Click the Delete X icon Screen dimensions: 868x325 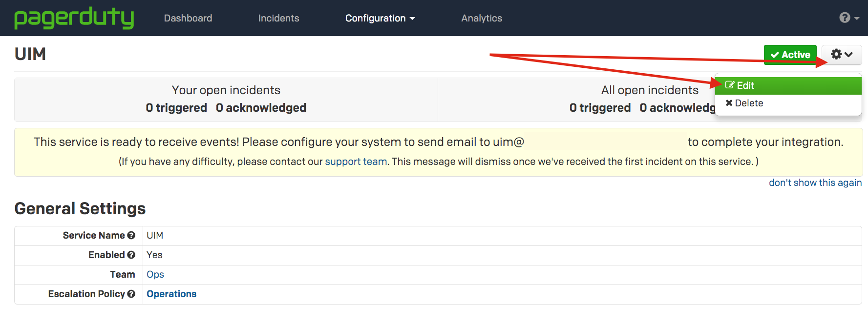tap(729, 102)
